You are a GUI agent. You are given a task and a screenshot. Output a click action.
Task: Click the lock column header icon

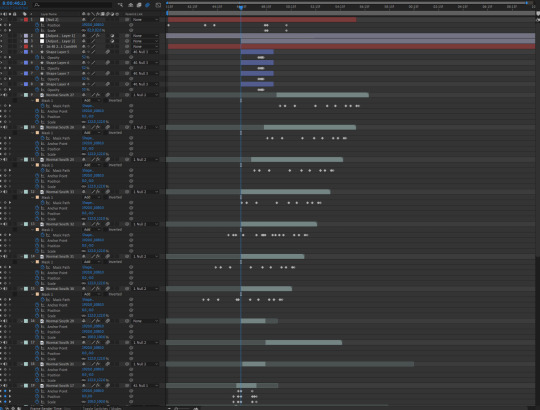(14, 14)
